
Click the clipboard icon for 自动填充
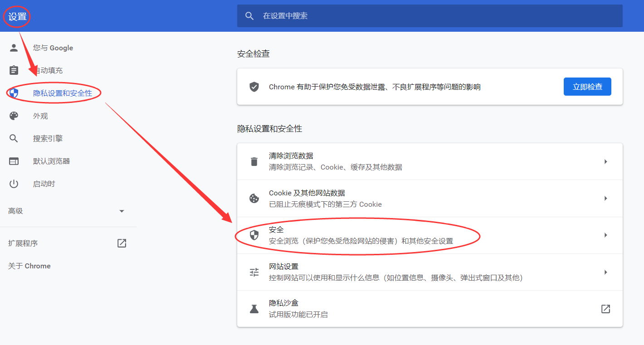click(x=14, y=70)
